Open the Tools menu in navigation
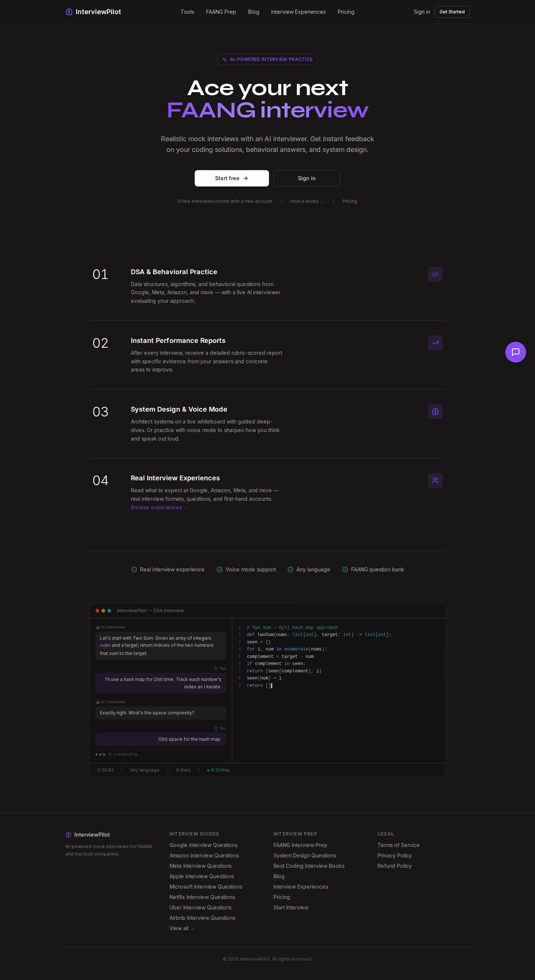 tap(187, 12)
